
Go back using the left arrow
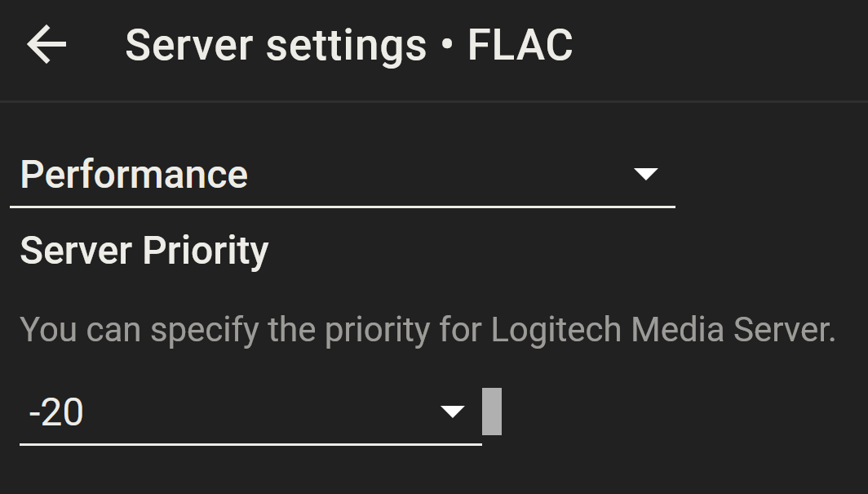46,45
